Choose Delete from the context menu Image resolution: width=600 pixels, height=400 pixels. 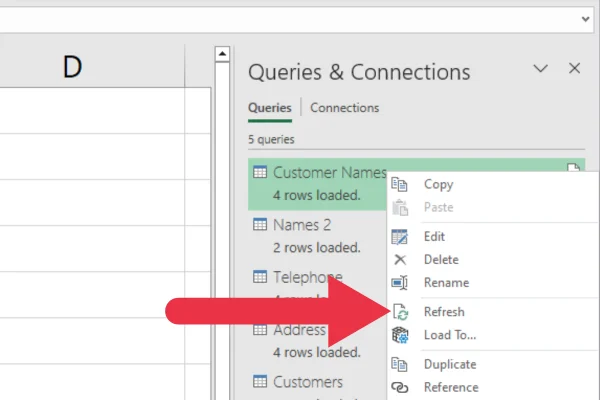[441, 260]
